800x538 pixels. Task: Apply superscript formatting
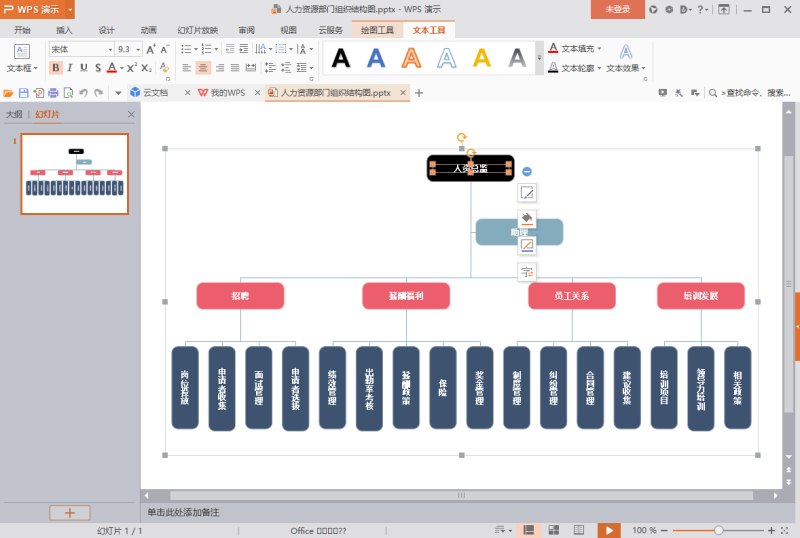coord(132,68)
